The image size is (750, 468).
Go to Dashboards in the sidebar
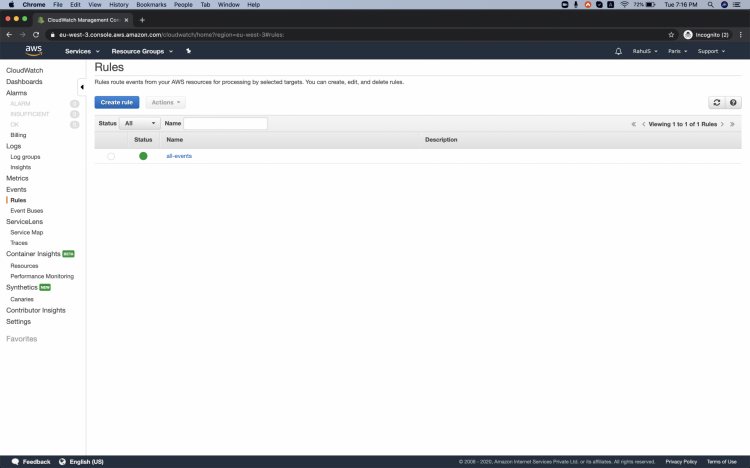coord(24,82)
